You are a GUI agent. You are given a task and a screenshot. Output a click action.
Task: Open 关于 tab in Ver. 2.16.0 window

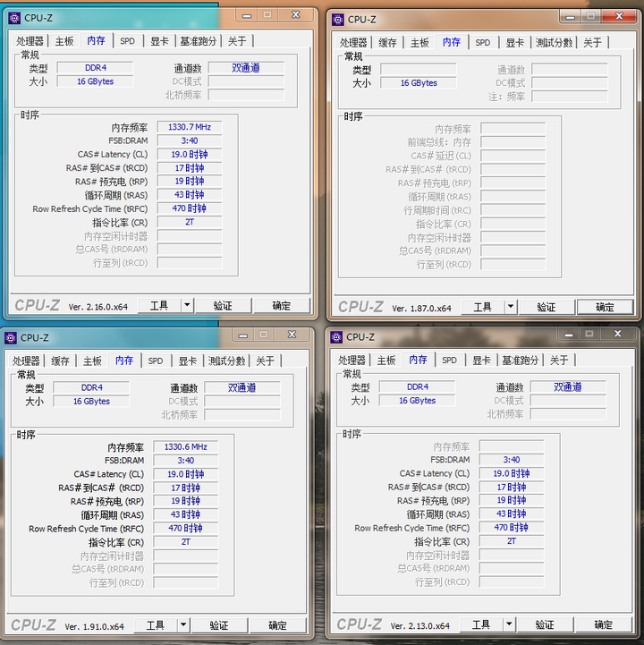click(237, 41)
